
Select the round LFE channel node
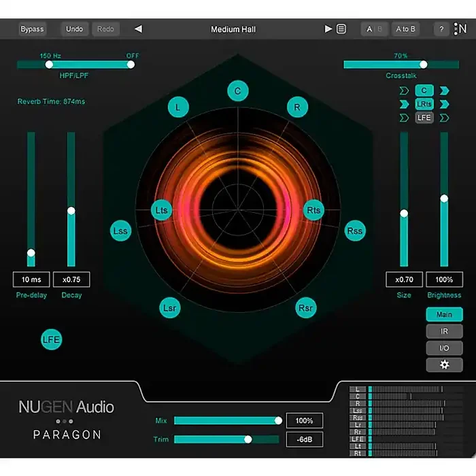[x=51, y=339]
